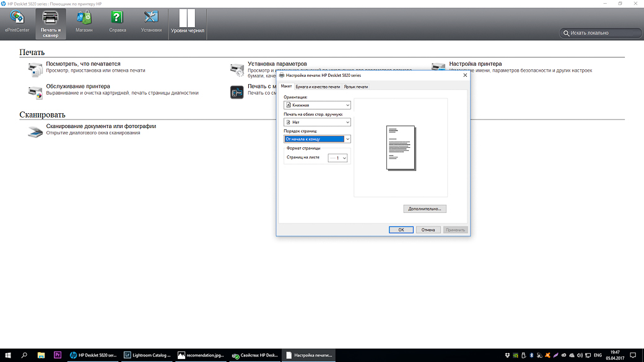Click the Дополнительно button
Screen dimensions: 644x362
pos(425,209)
